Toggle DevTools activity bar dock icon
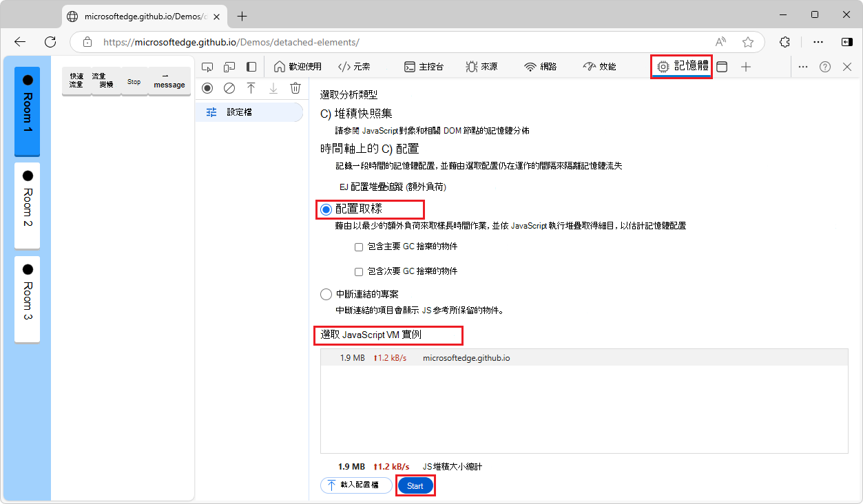The image size is (863, 504). coord(251,67)
